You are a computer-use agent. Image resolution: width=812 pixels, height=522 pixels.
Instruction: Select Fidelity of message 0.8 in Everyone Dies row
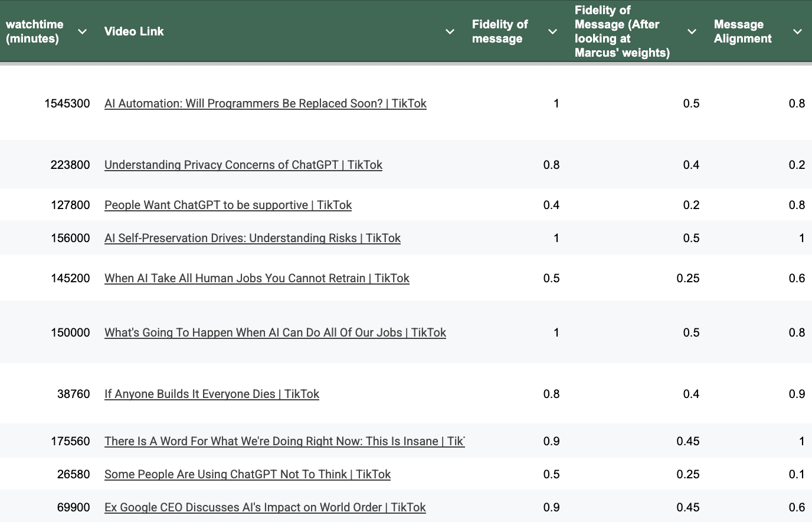coord(551,394)
